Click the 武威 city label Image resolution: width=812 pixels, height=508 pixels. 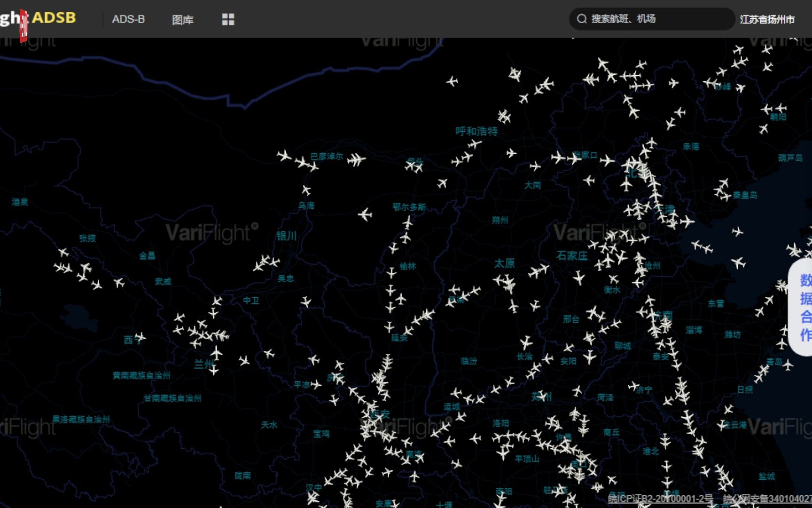163,281
